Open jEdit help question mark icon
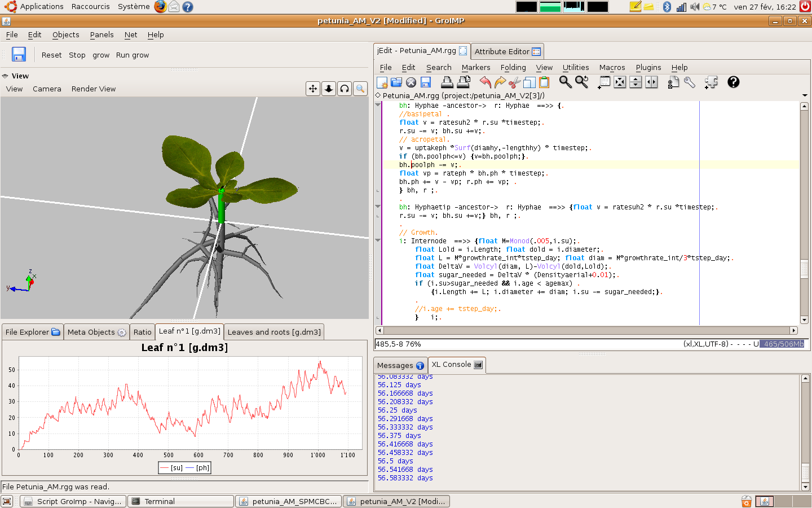The width and height of the screenshot is (812, 508). coord(733,82)
